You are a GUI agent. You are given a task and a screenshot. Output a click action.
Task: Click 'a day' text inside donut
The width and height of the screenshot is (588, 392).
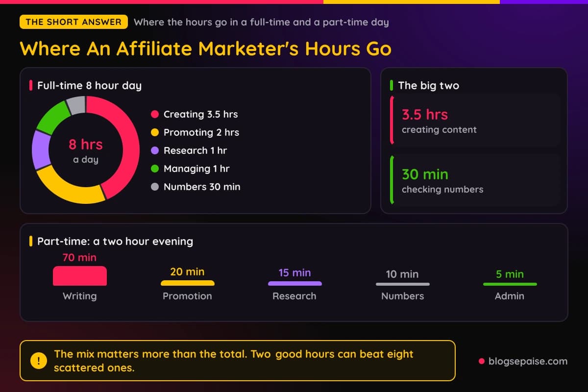point(86,160)
